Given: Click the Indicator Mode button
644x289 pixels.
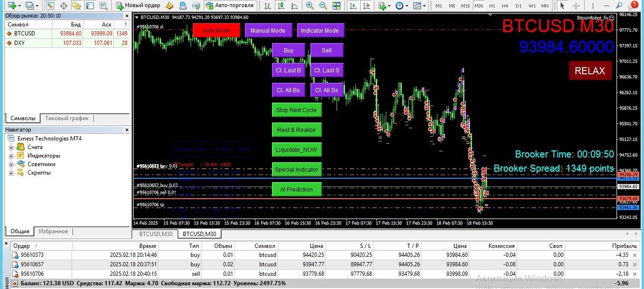Looking at the screenshot, I should (x=320, y=30).
